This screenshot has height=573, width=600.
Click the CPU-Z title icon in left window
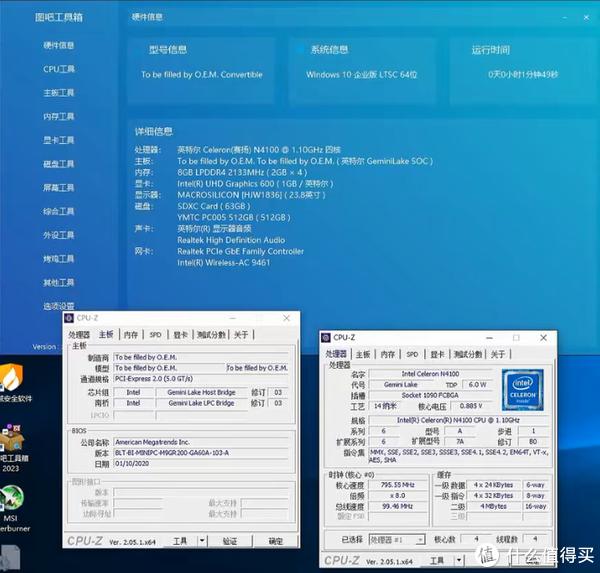pos(69,318)
